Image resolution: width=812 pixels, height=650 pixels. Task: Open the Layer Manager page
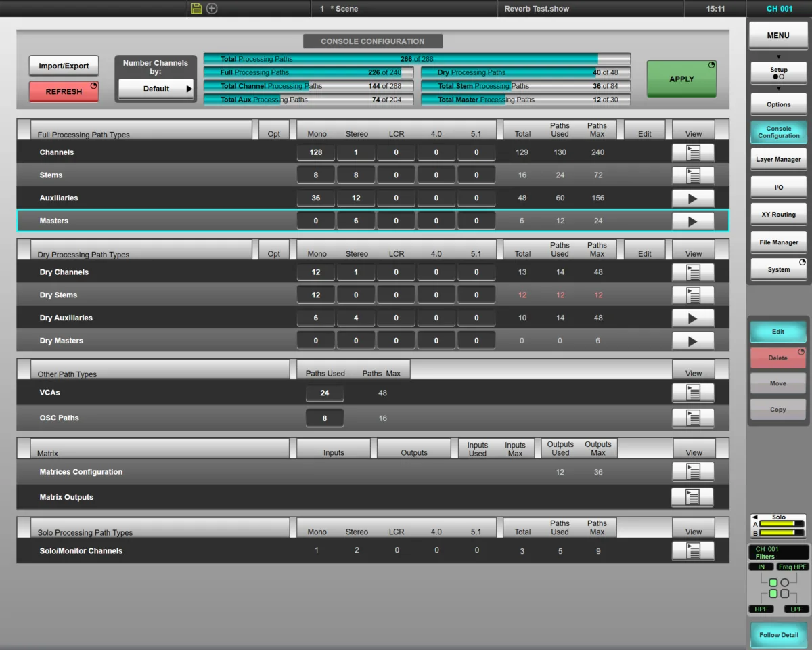[778, 160]
